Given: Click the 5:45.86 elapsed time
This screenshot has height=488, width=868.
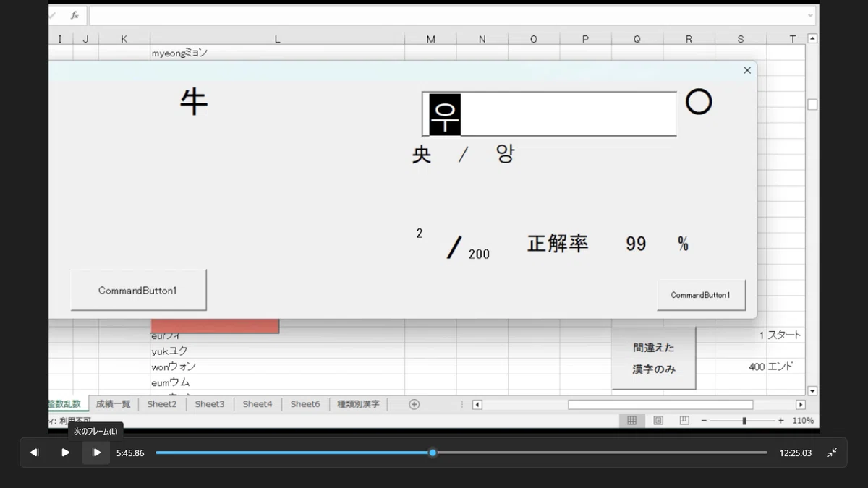Looking at the screenshot, I should tap(130, 453).
